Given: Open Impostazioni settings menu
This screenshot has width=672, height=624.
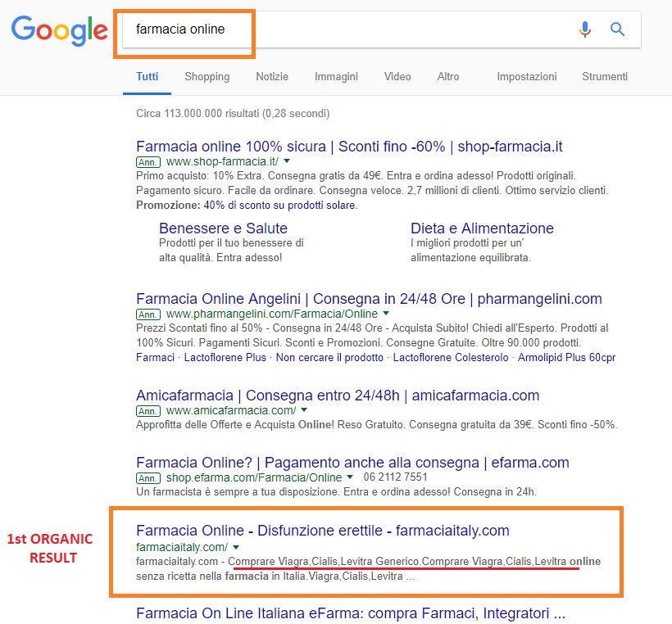Looking at the screenshot, I should coord(527,77).
